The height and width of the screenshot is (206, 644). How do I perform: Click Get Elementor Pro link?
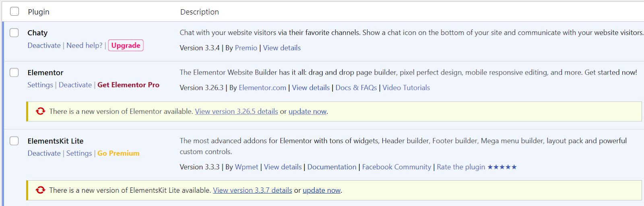(x=128, y=85)
